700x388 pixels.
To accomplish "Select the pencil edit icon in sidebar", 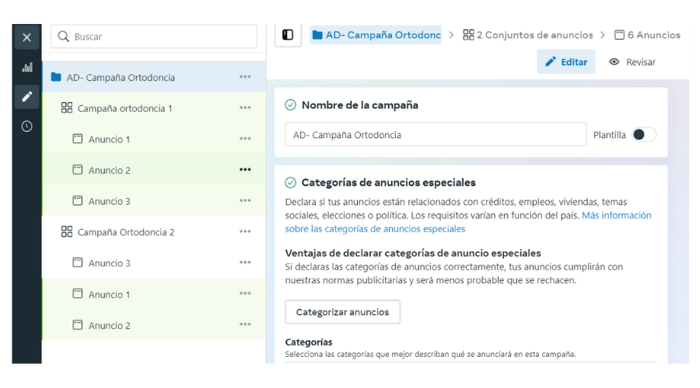I will (x=27, y=96).
